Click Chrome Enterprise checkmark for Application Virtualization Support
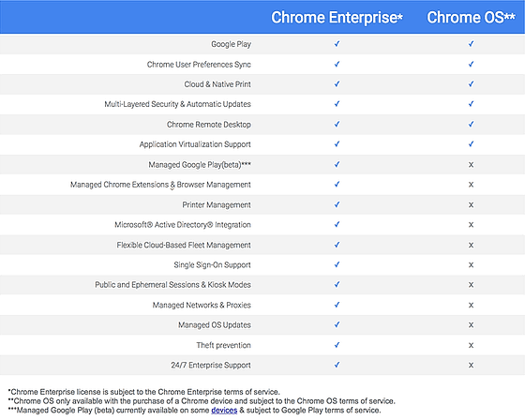 tap(337, 144)
